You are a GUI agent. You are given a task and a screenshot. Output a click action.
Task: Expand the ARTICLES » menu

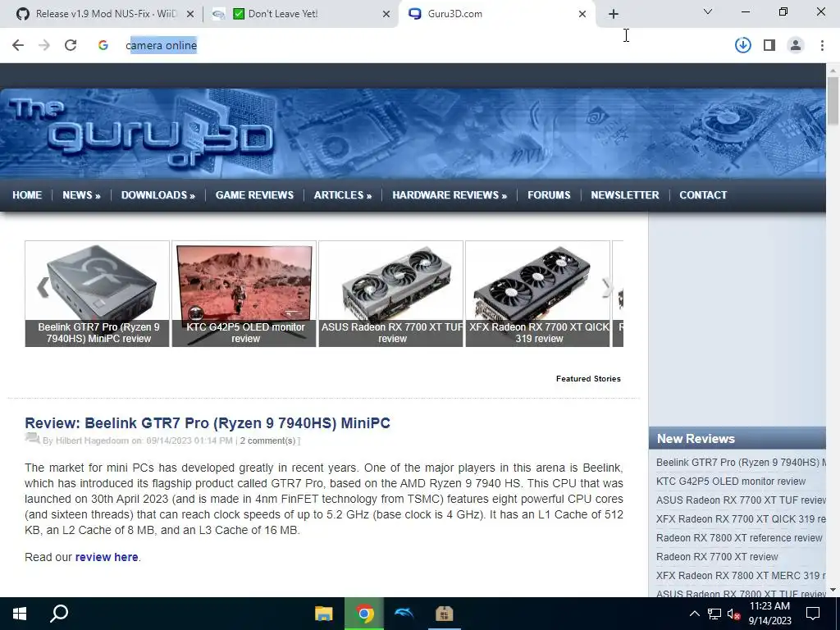point(343,195)
